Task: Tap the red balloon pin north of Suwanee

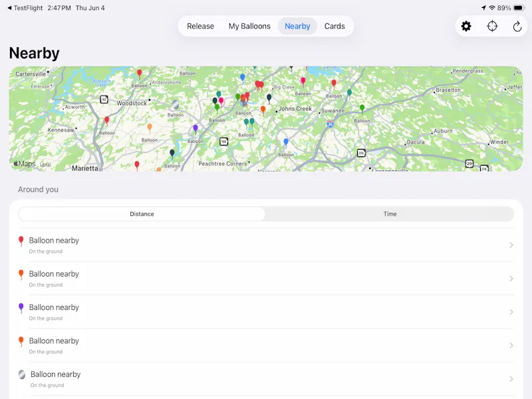Action: pos(334,84)
